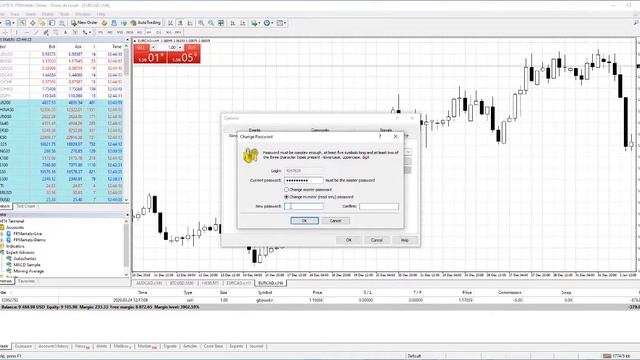This screenshot has width=640, height=360.
Task: Zoom in on the chart
Action: (x=201, y=23)
